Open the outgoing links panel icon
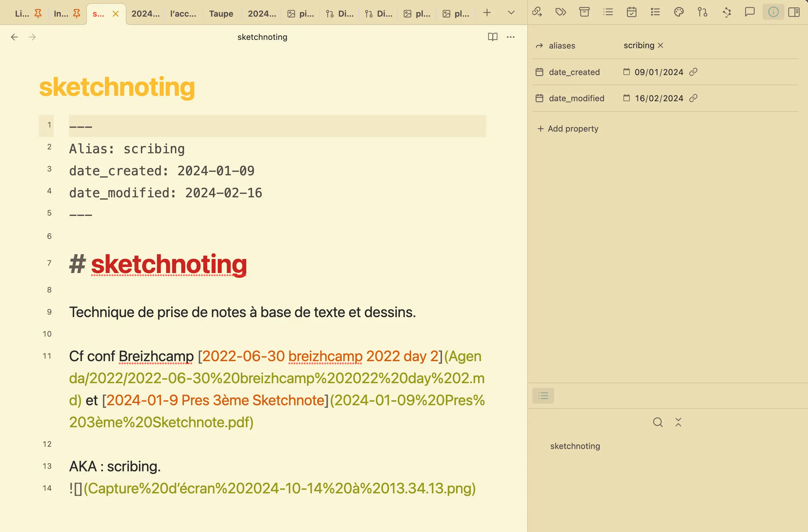The height and width of the screenshot is (532, 808). (x=537, y=12)
